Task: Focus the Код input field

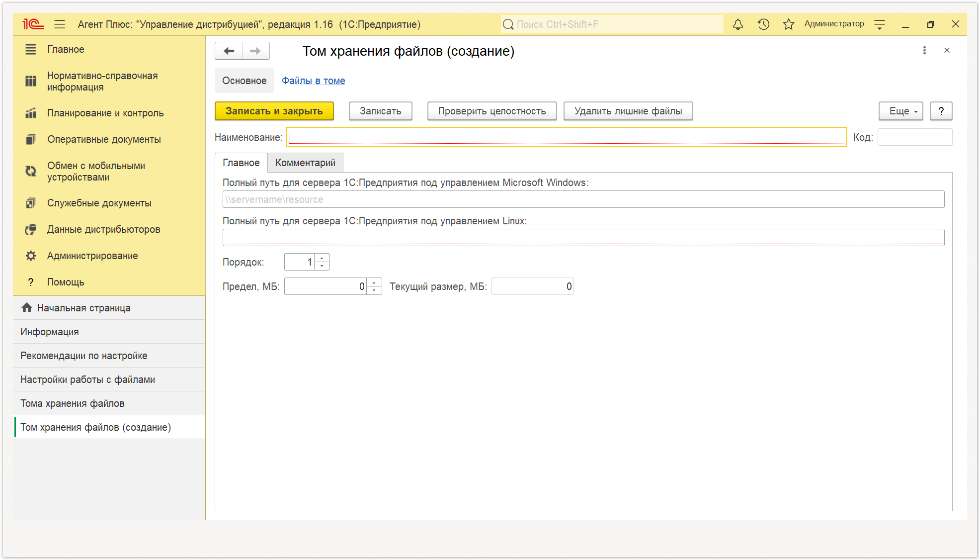Action: point(914,137)
